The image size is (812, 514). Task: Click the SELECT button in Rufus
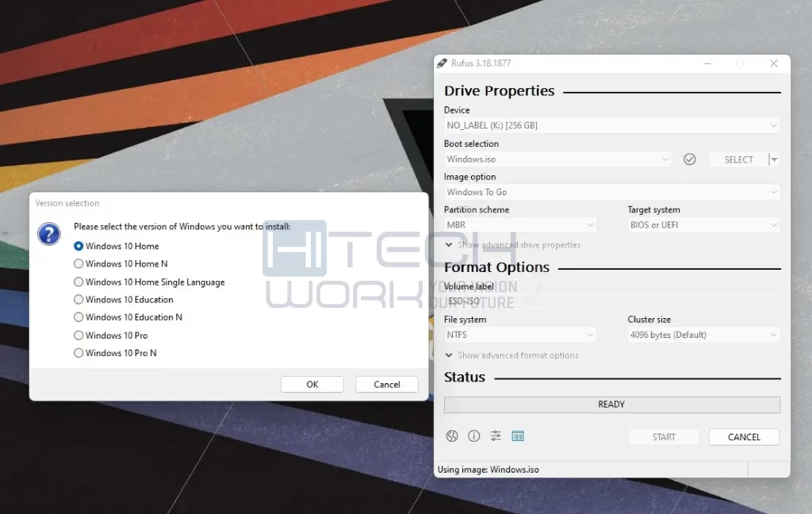(x=738, y=159)
